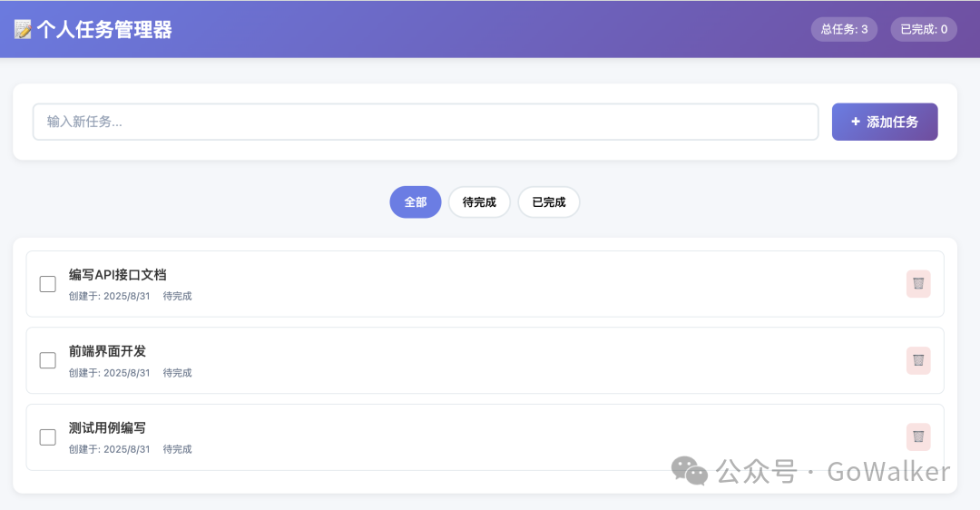Click the 已完成: 0 counter badge
Viewport: 980px width, 510px height.
click(x=924, y=29)
